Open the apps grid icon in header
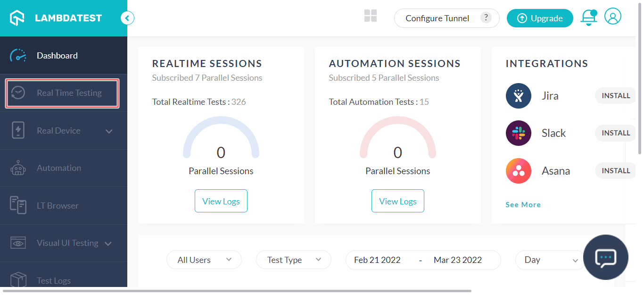Image resolution: width=644 pixels, height=295 pixels. (x=371, y=16)
